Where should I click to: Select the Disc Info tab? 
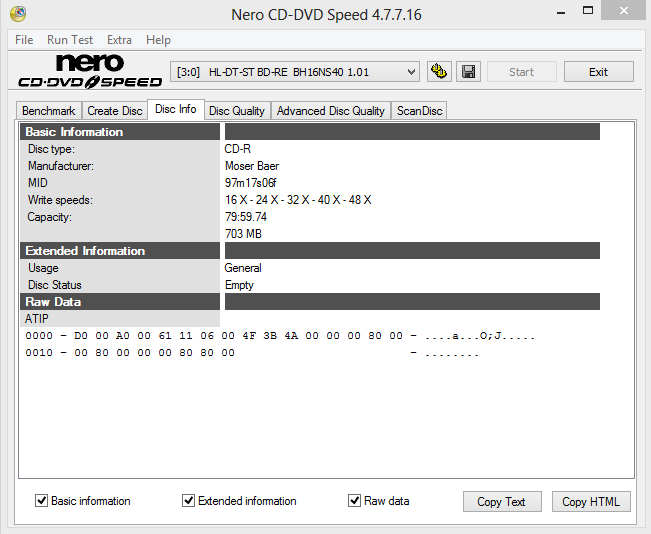point(176,109)
